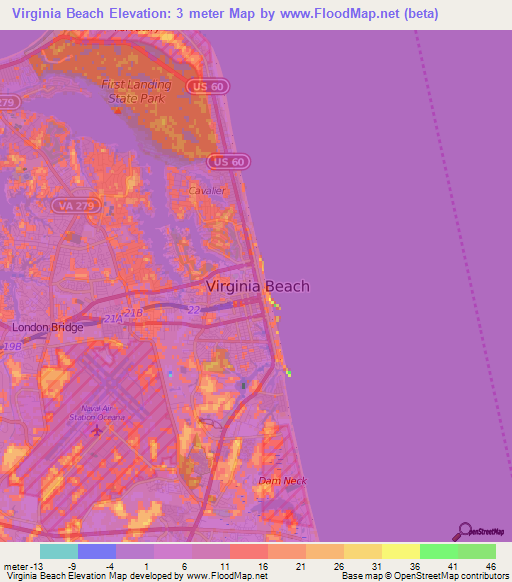Click the light green 46 meter legend swatch
This screenshot has width=512, height=582.
coord(477,552)
